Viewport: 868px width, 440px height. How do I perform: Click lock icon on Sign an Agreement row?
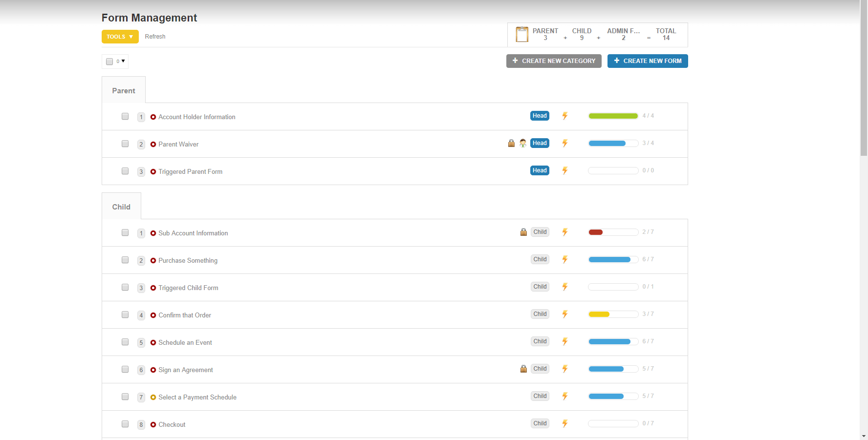(x=523, y=369)
